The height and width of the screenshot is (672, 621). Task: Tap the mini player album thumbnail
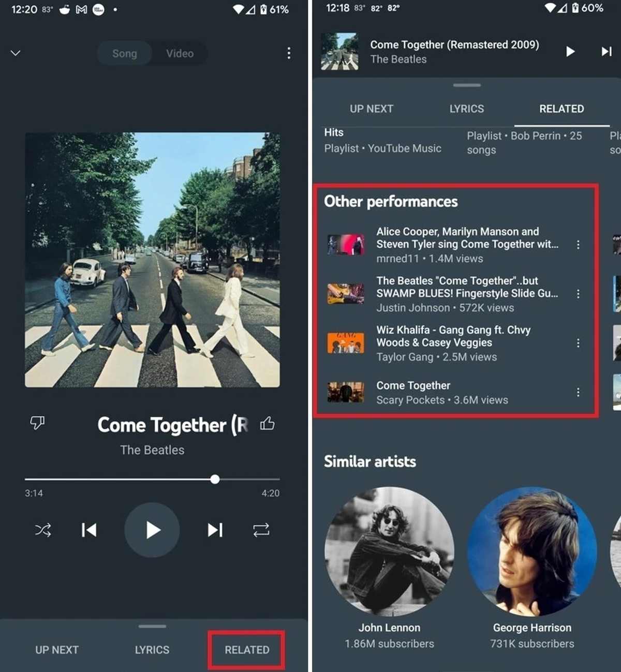click(339, 51)
